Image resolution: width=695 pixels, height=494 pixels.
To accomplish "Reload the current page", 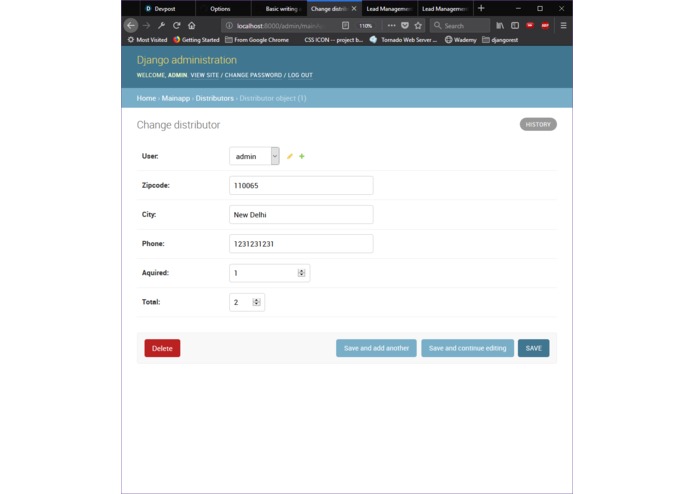I will (176, 26).
